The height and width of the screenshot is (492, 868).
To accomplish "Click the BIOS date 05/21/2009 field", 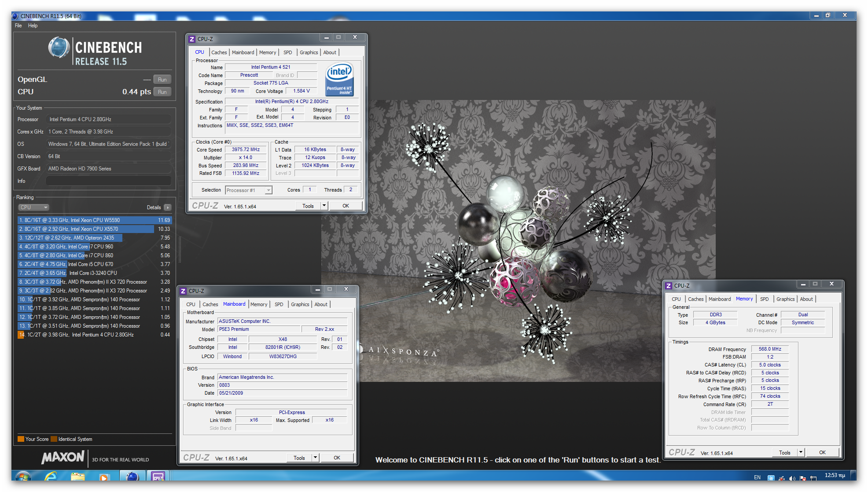I will [282, 393].
